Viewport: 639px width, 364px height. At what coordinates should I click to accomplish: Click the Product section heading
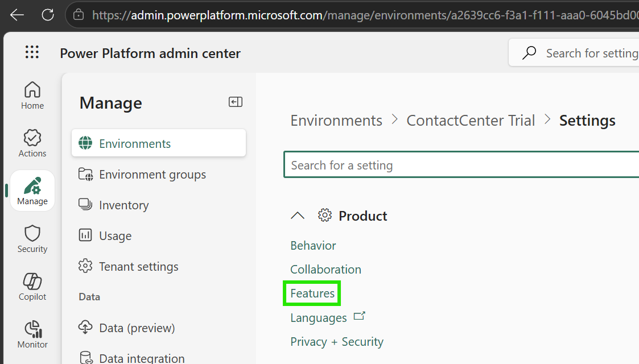[362, 216]
